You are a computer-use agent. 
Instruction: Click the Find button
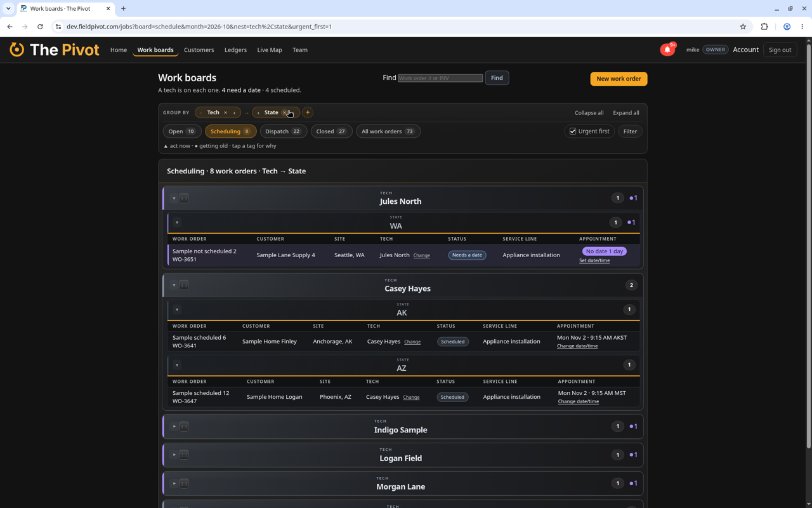(497, 78)
